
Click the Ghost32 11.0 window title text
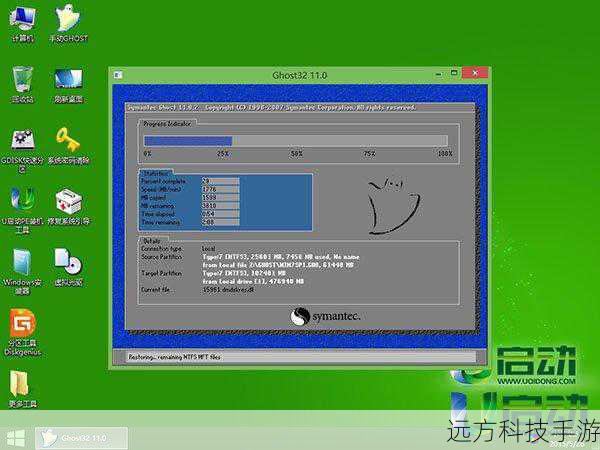tap(300, 75)
